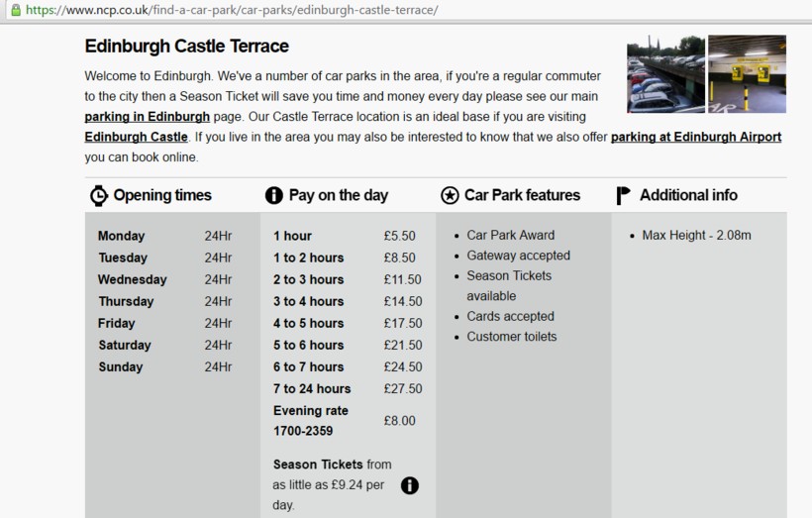Click the outdoor car park thumbnail photo
Screen dimensions: 812x518
pyautogui.click(x=665, y=74)
